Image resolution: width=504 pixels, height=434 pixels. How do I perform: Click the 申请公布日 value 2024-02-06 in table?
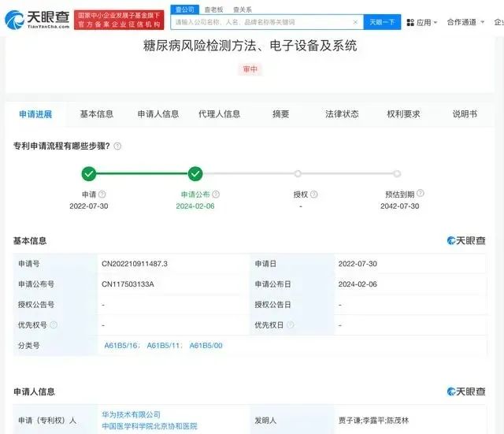pos(358,284)
